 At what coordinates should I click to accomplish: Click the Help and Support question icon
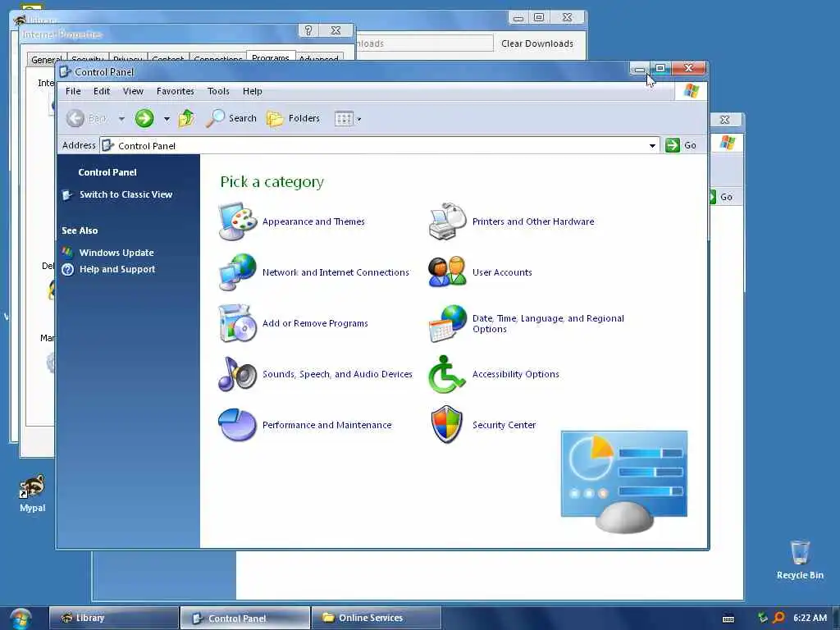click(67, 269)
